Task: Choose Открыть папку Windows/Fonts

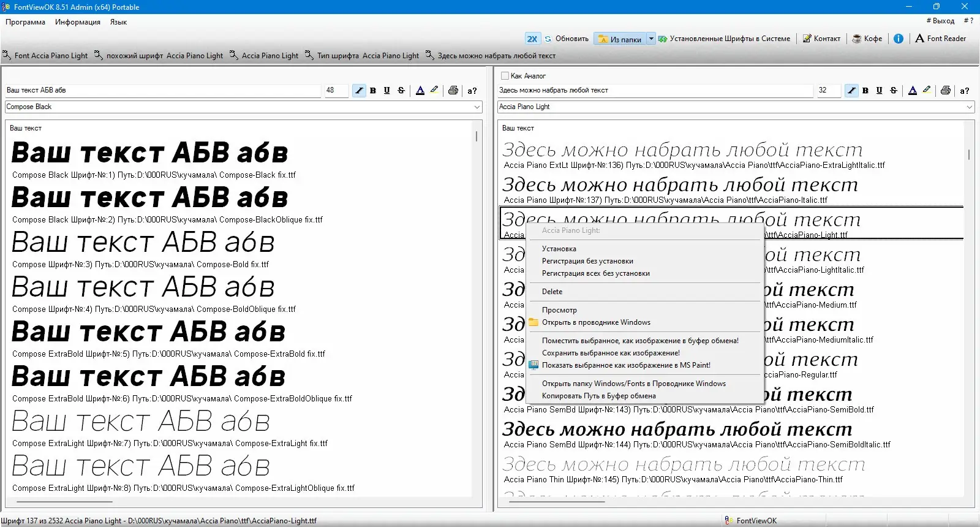Action: point(644,384)
